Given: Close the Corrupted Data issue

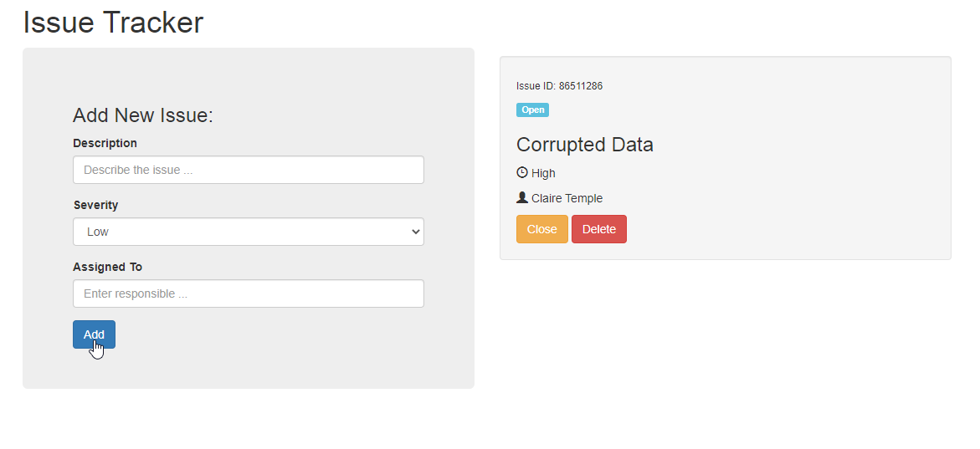Looking at the screenshot, I should tap(541, 229).
